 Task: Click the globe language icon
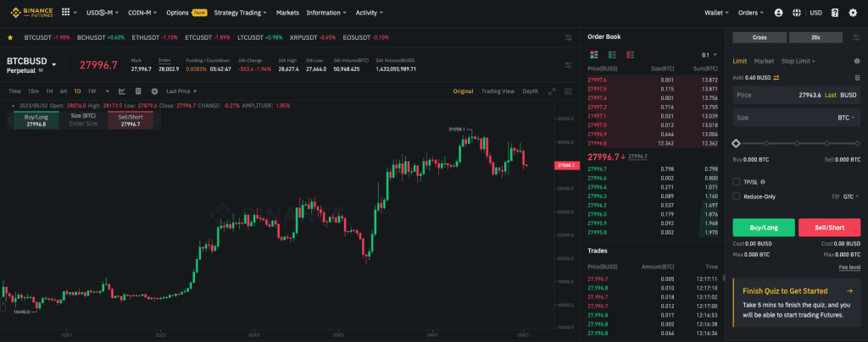(797, 12)
